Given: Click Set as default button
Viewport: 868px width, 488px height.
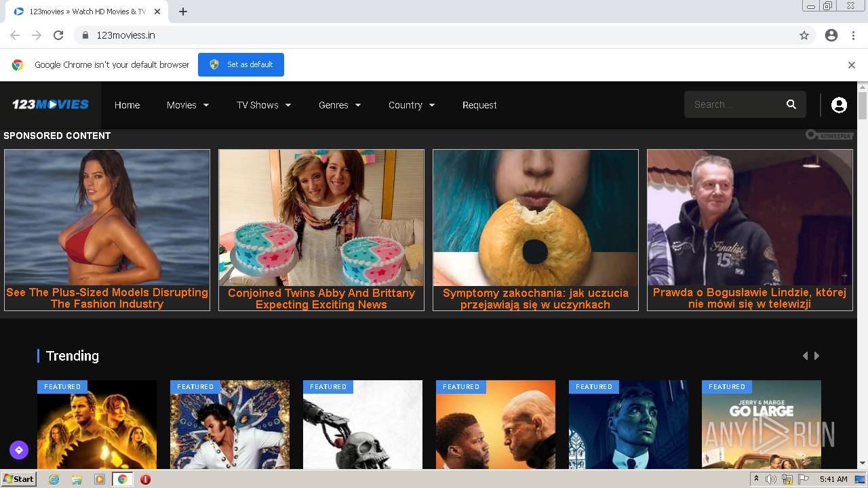Looking at the screenshot, I should point(241,64).
